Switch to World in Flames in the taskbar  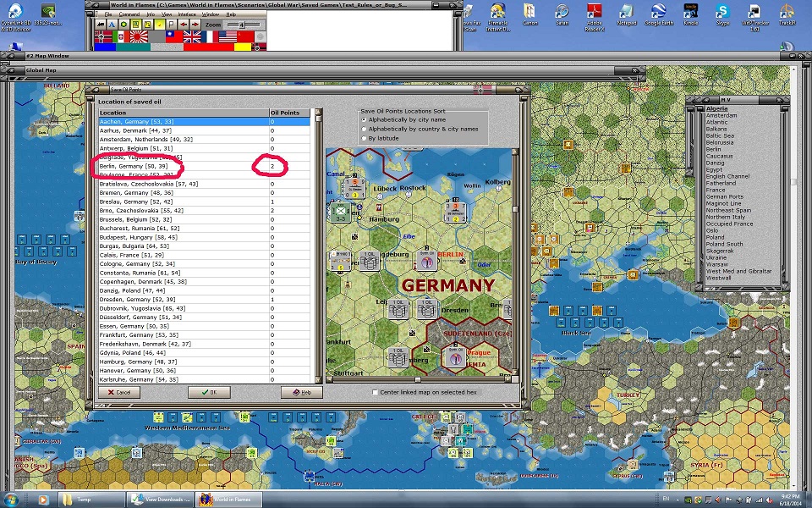(228, 500)
